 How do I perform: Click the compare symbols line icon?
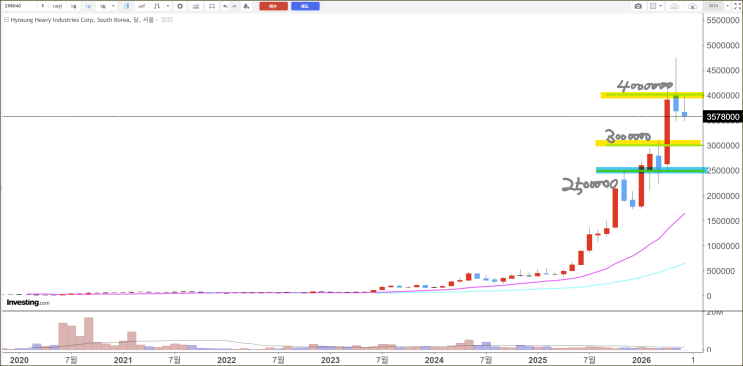click(x=142, y=6)
